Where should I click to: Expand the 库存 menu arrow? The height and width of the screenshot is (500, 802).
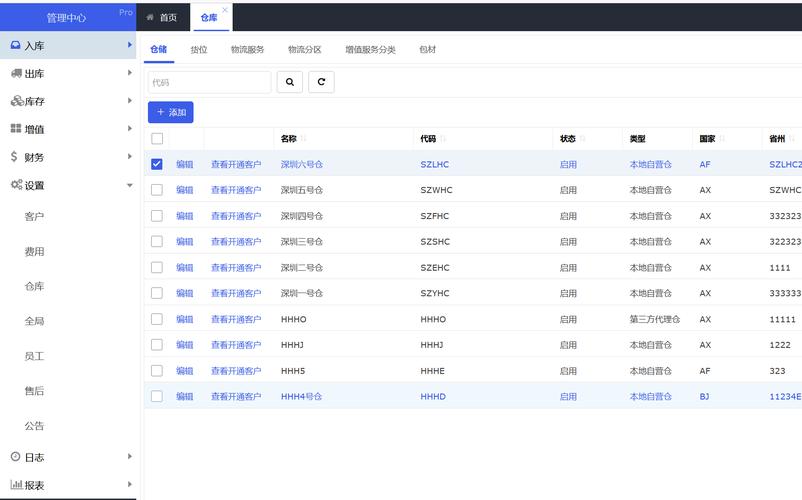point(129,100)
